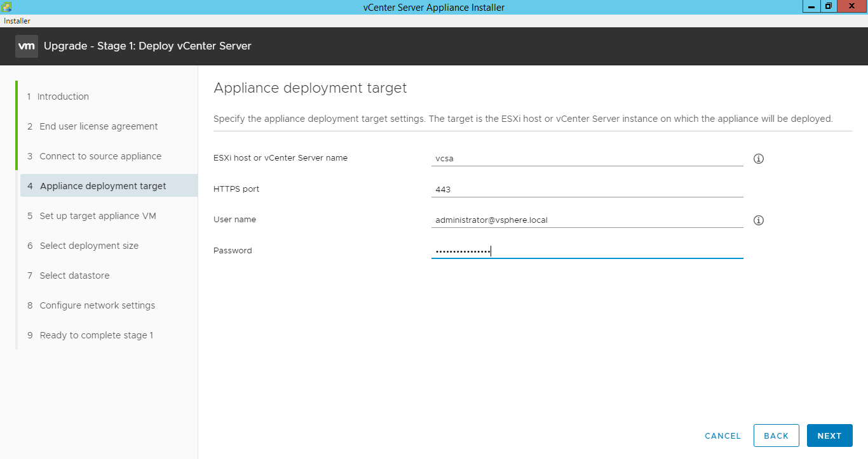Image resolution: width=868 pixels, height=459 pixels.
Task: Click the NEXT button
Action: (x=829, y=435)
